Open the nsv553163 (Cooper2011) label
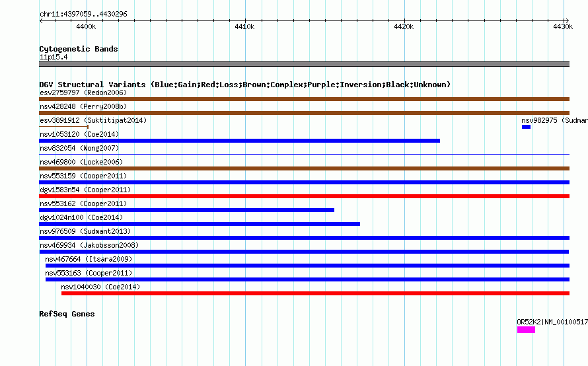The image size is (588, 366). tap(89, 273)
